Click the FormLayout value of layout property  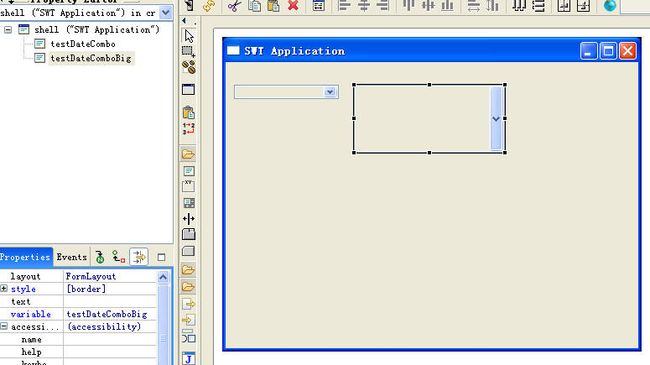[110, 276]
